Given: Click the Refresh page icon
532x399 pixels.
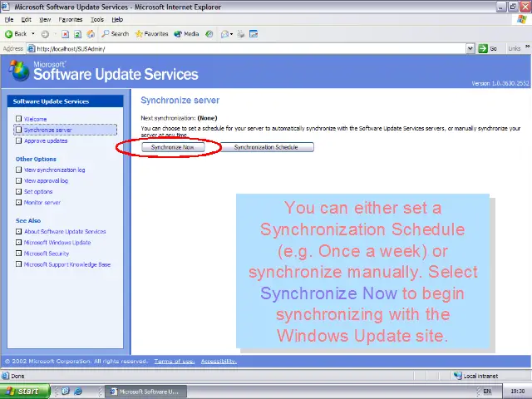Looking at the screenshot, I should [x=77, y=34].
